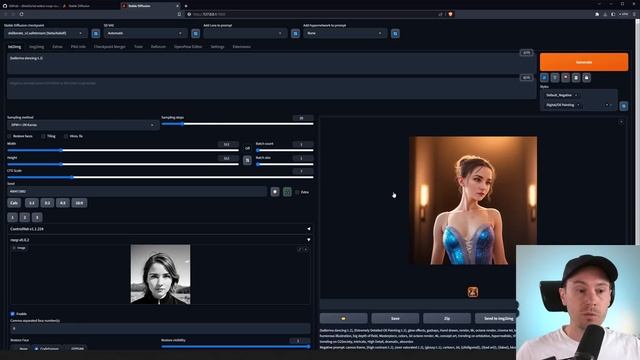Click the fourth icon under the Generate button
The width and height of the screenshot is (640, 360).
click(576, 78)
